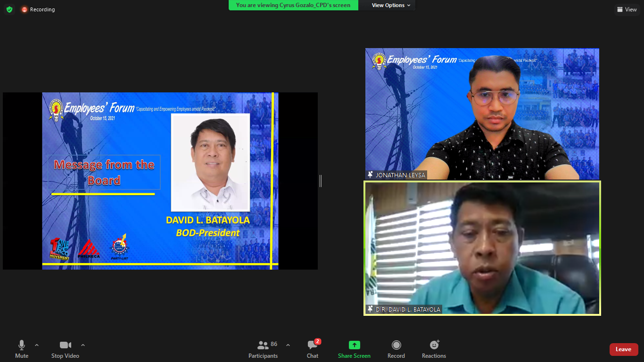The width and height of the screenshot is (644, 362).
Task: Click the shared screen divider handle
Action: point(321,181)
